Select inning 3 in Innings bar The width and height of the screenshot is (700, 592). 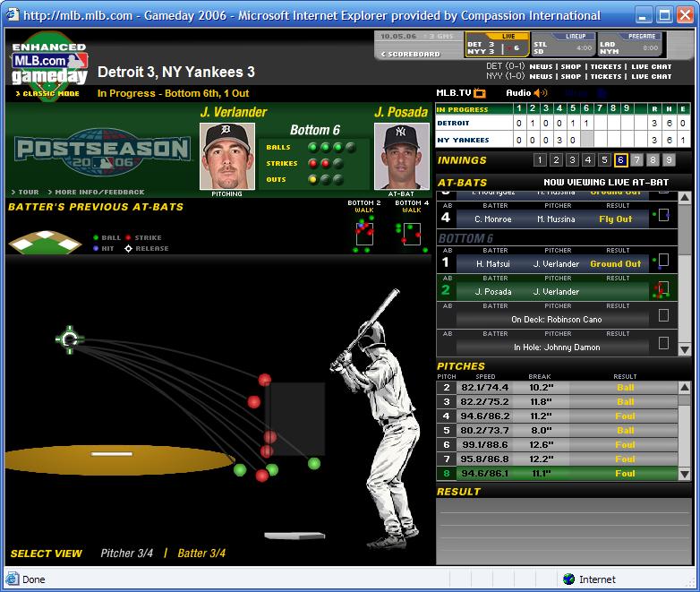(x=572, y=160)
